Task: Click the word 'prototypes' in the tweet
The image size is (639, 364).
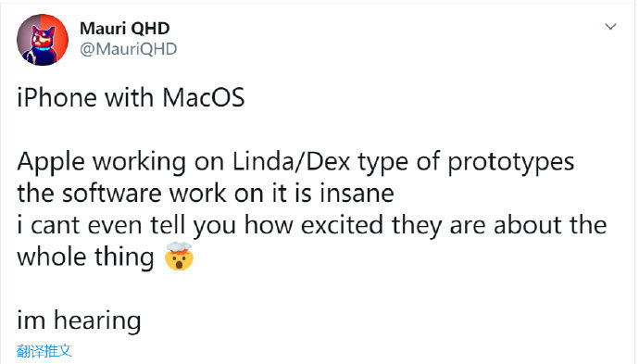Action: coord(511,163)
